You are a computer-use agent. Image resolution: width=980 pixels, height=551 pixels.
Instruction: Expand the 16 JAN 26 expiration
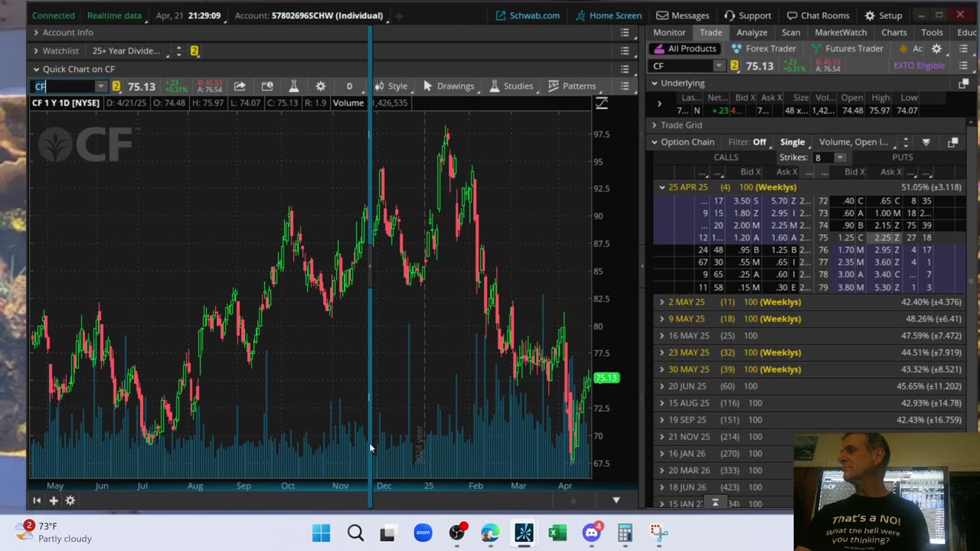pyautogui.click(x=661, y=453)
